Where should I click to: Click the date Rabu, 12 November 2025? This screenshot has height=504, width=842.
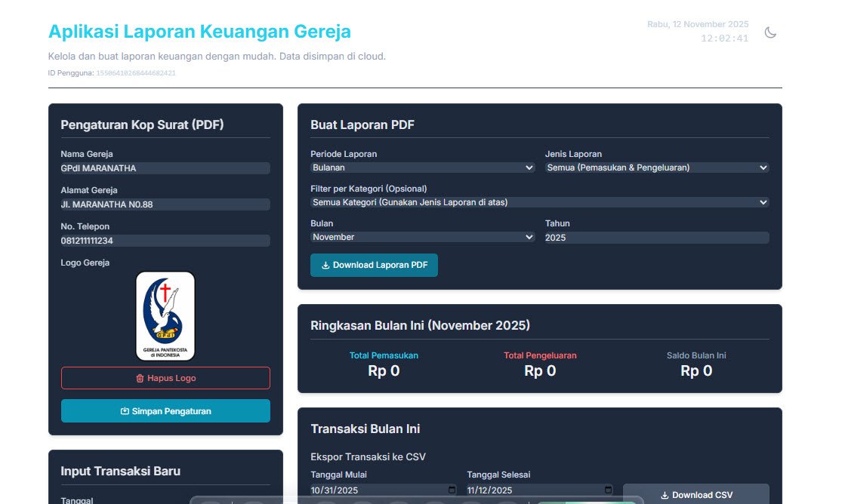(x=698, y=24)
